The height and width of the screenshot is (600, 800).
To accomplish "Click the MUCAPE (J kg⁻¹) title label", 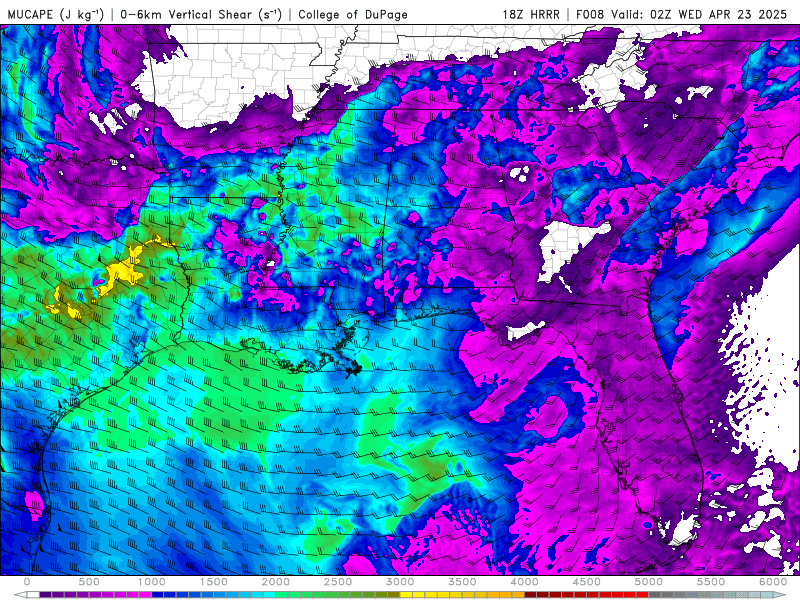I will 55,14.
